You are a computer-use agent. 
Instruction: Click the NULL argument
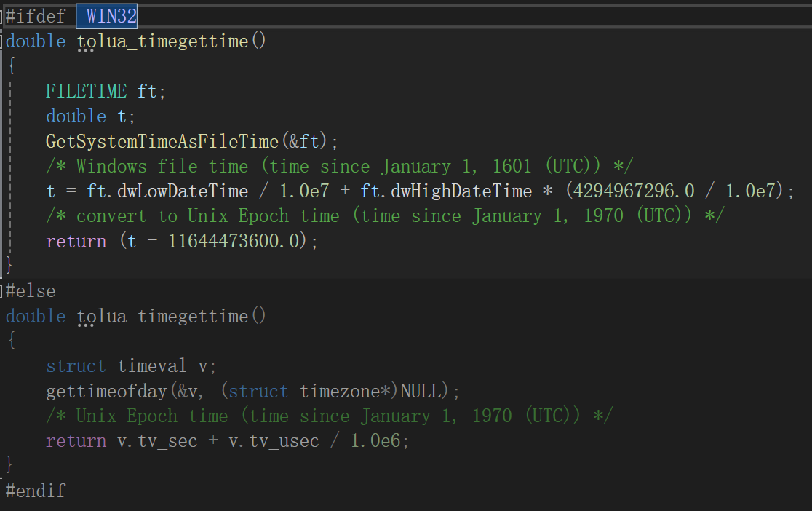421,392
